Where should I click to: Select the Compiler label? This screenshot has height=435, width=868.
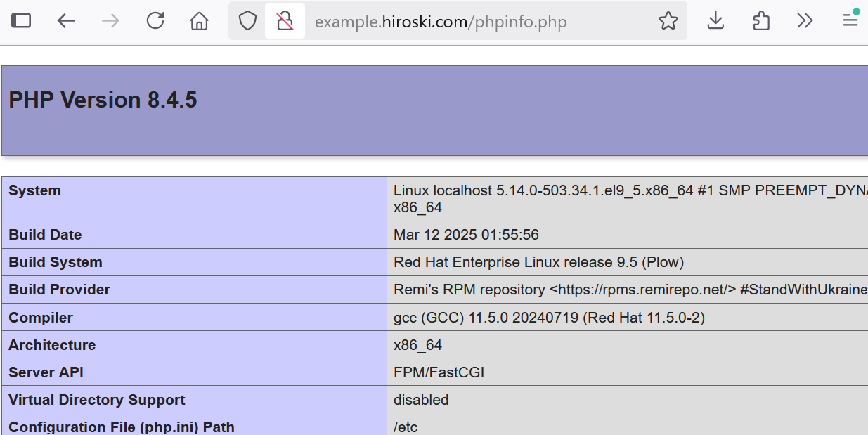(x=41, y=318)
